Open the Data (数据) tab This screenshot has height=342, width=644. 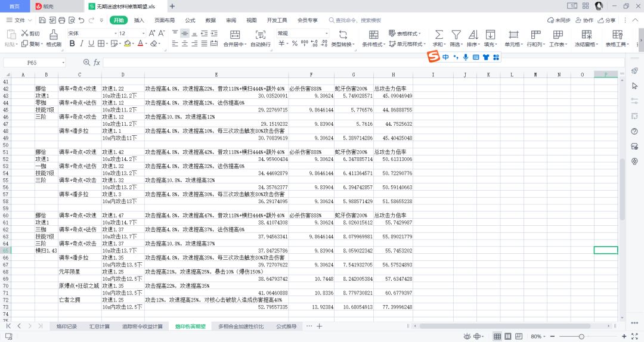click(x=210, y=20)
